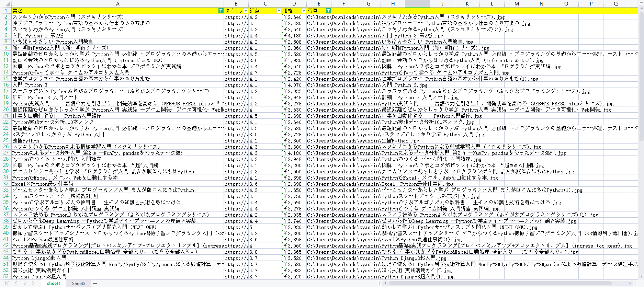Select price cell ¥1,980
Image resolution: width=644 pixels, height=287 pixels.
click(294, 60)
